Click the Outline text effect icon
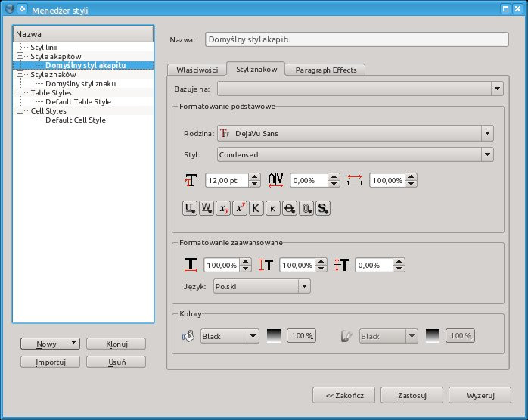Viewport: 528px width, 420px height. [306, 208]
